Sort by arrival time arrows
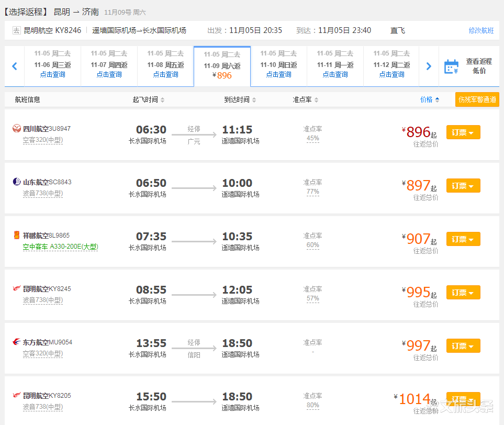The height and width of the screenshot is (425, 504). pos(254,100)
